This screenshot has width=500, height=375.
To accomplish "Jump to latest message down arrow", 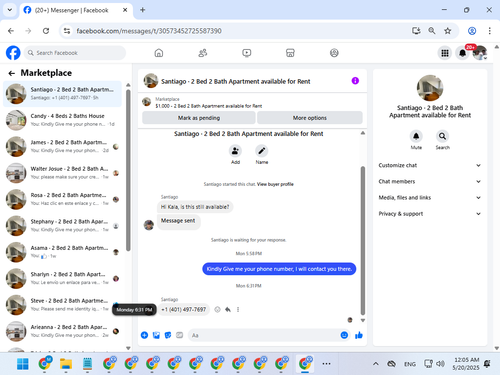I will coord(363,320).
